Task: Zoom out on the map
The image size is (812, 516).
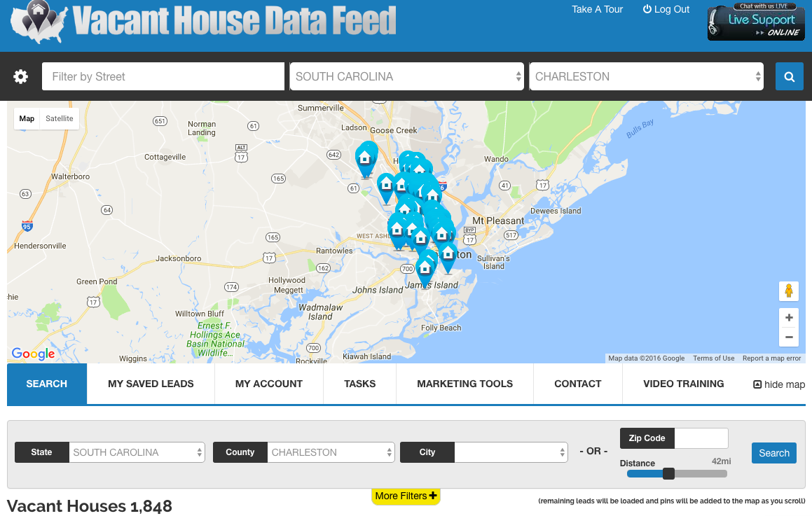Action: click(x=789, y=337)
